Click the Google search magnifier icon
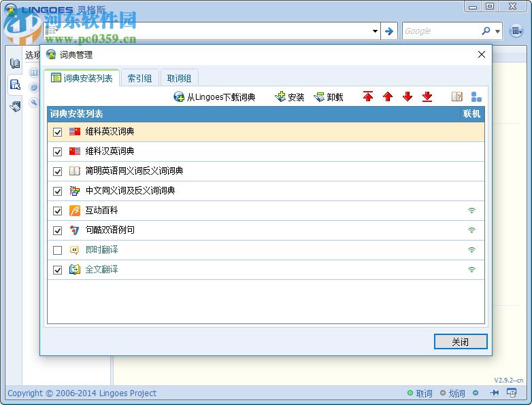Image resolution: width=532 pixels, height=405 pixels. click(x=486, y=31)
